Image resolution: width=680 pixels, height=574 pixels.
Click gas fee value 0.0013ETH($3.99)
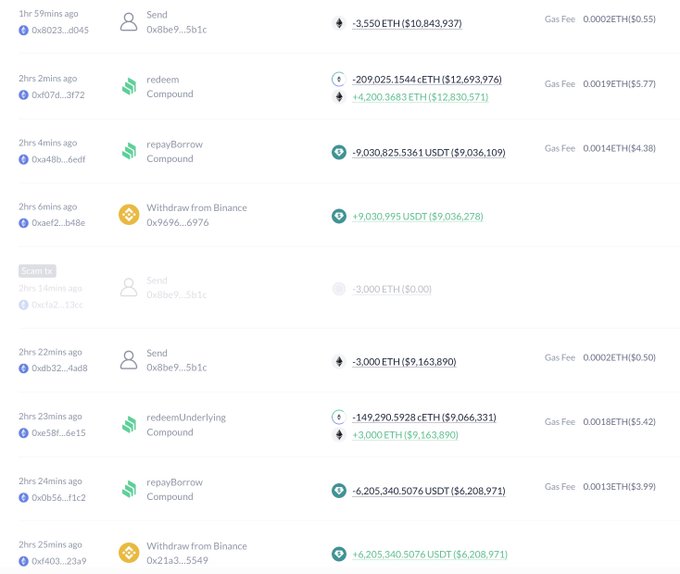click(619, 486)
